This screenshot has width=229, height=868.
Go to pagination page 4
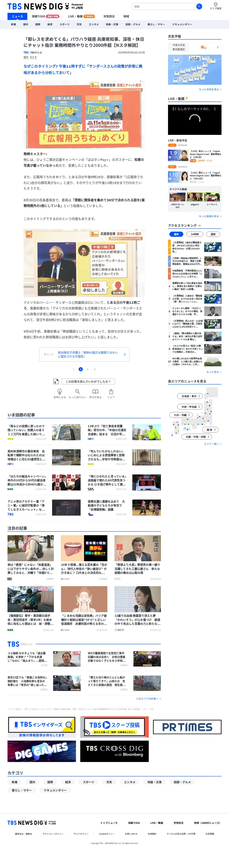point(94,369)
